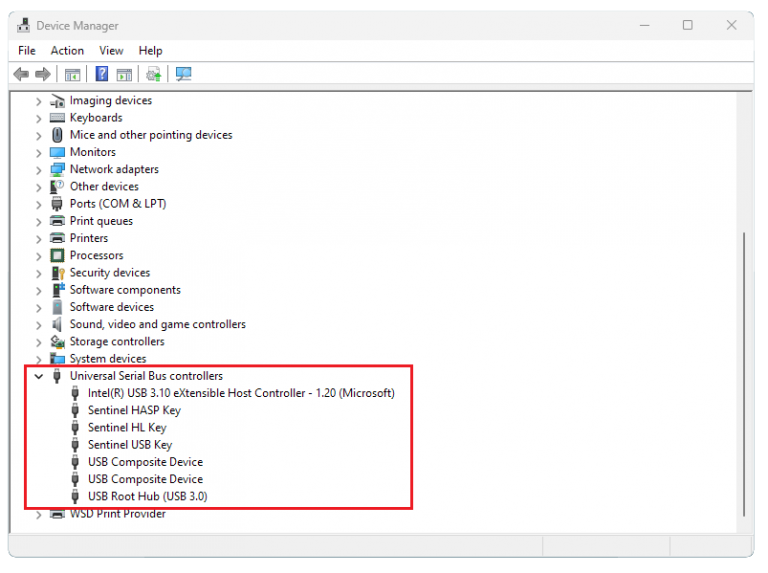768x573 pixels.
Task: Click the Software components icon
Action: [58, 289]
